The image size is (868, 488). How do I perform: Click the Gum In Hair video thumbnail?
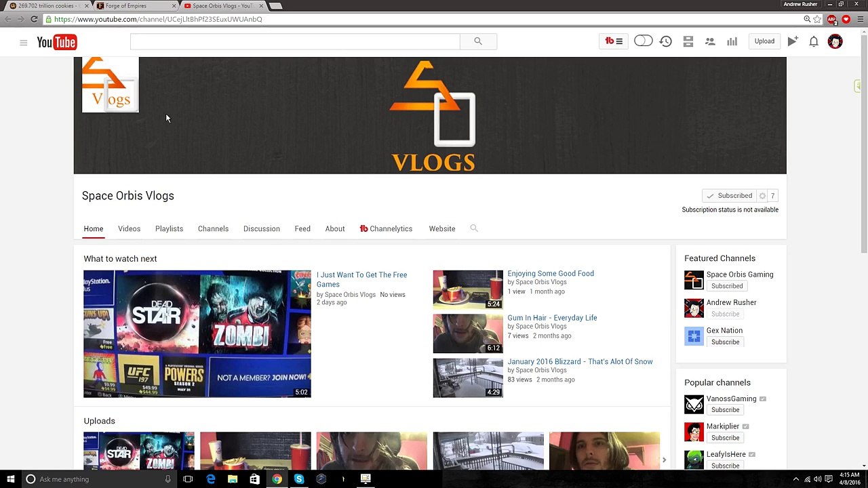[x=468, y=333]
